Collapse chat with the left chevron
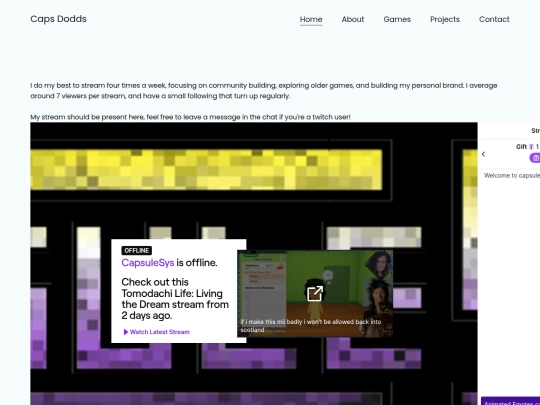Image resolution: width=540 pixels, height=405 pixels. coord(484,154)
